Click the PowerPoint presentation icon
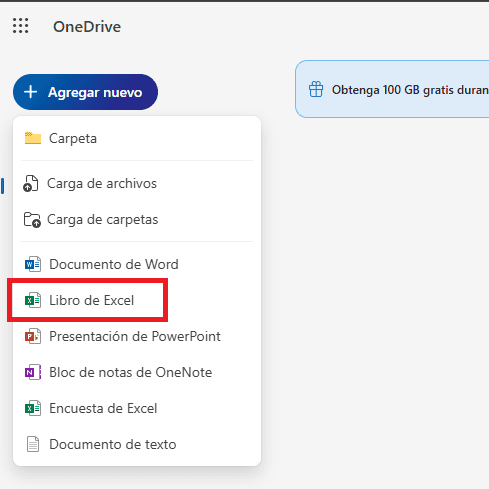This screenshot has width=489, height=489. (33, 336)
